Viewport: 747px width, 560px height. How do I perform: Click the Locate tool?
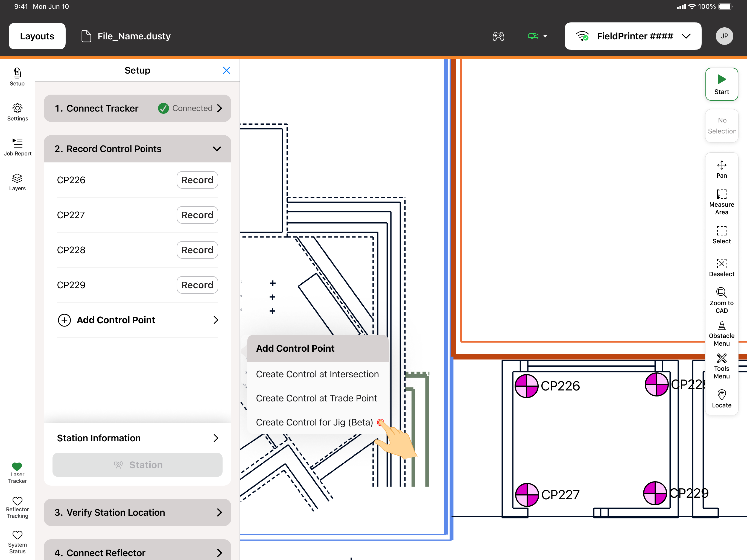click(x=721, y=399)
